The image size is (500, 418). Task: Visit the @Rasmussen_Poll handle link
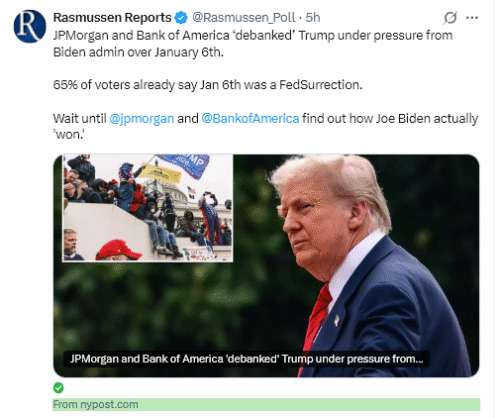(x=244, y=18)
